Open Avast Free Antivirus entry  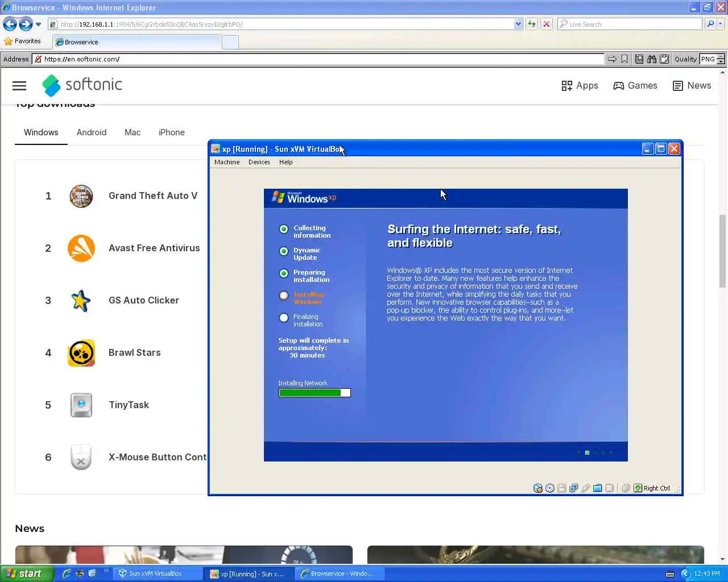click(x=154, y=248)
